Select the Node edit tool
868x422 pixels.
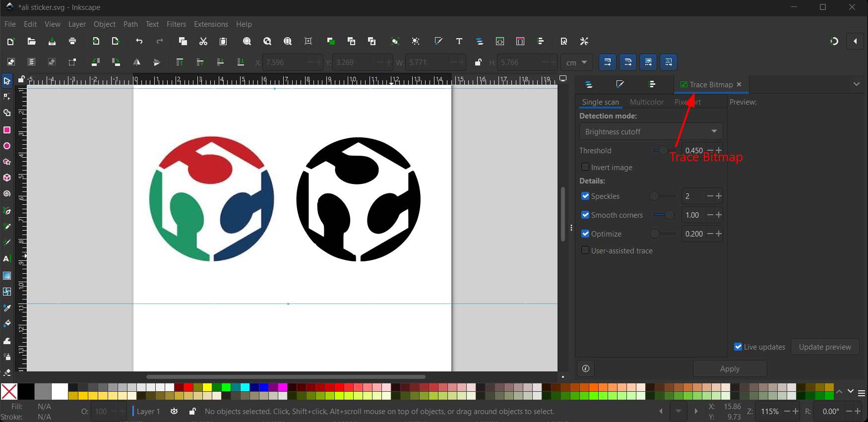click(7, 97)
